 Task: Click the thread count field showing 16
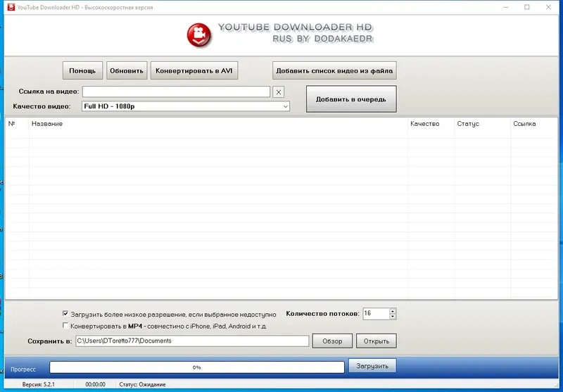(x=376, y=314)
